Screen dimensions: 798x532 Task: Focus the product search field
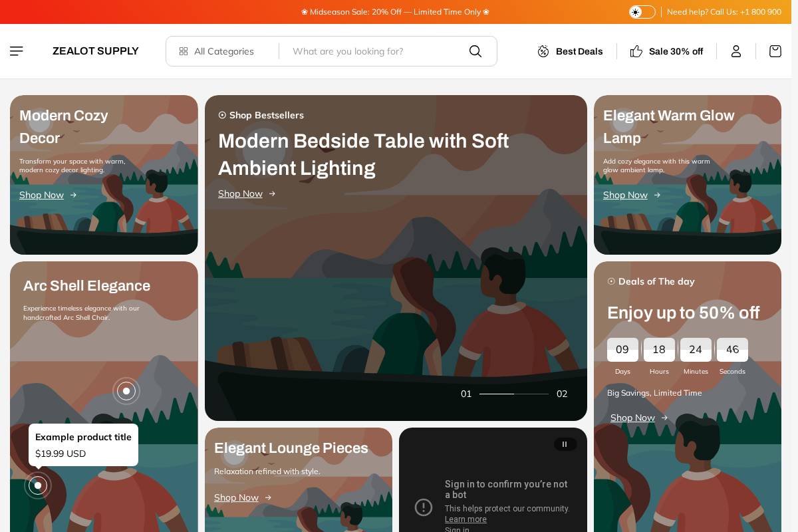375,51
